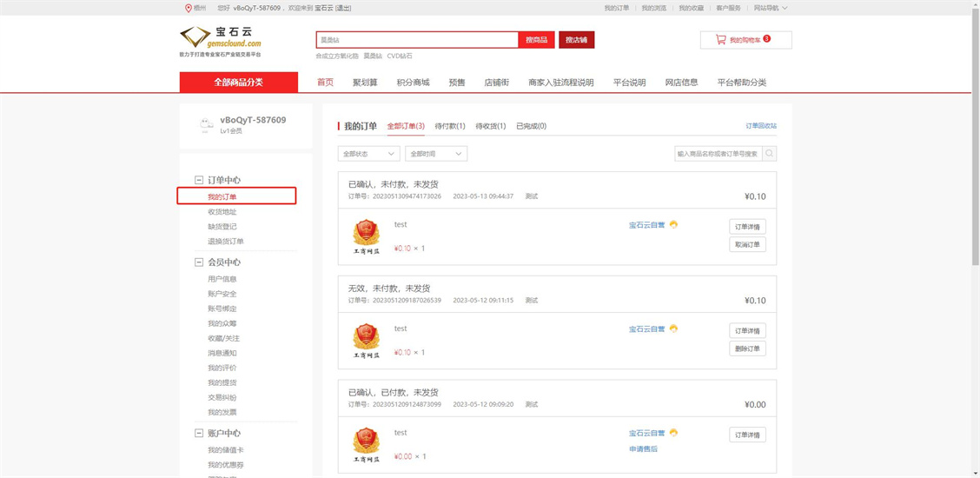The height and width of the screenshot is (478, 980).
Task: Expand the 网站导航 top menu
Action: 771,8
